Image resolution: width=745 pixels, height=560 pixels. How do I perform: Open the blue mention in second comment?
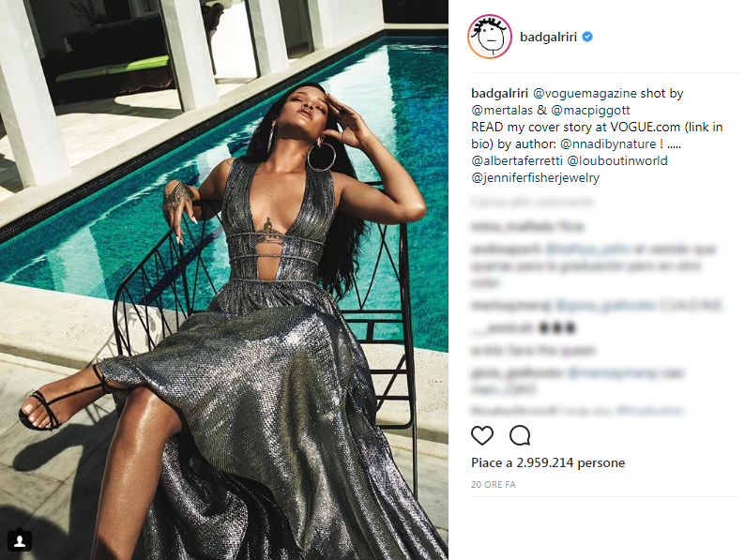[587, 249]
